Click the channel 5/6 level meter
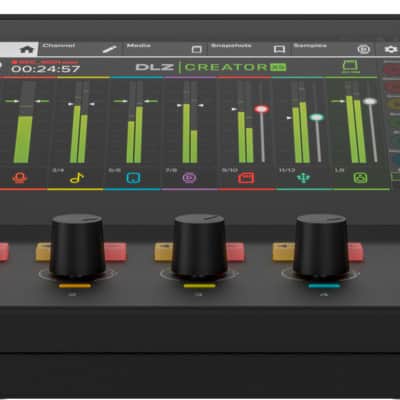The image size is (400, 400). pyautogui.click(x=135, y=122)
